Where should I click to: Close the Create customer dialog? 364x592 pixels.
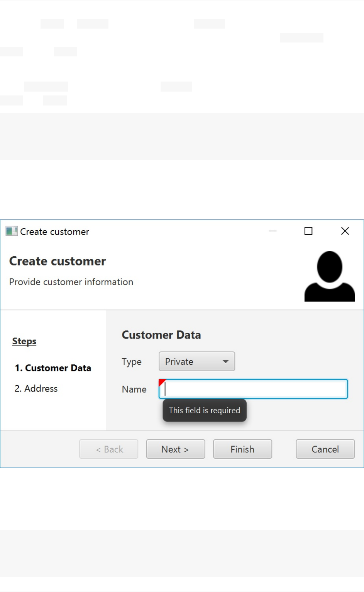point(345,231)
